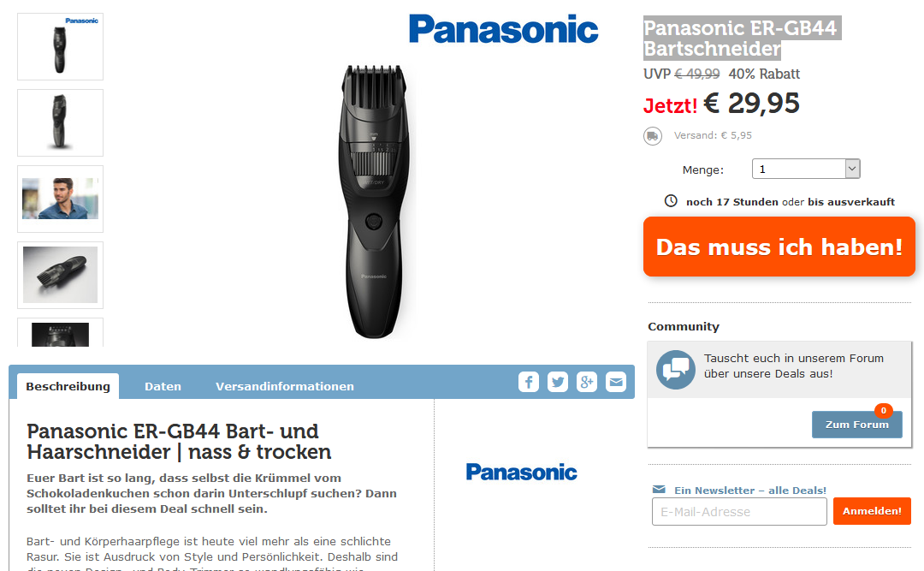
Task: Click the clock icon near remaining time
Action: 671,200
